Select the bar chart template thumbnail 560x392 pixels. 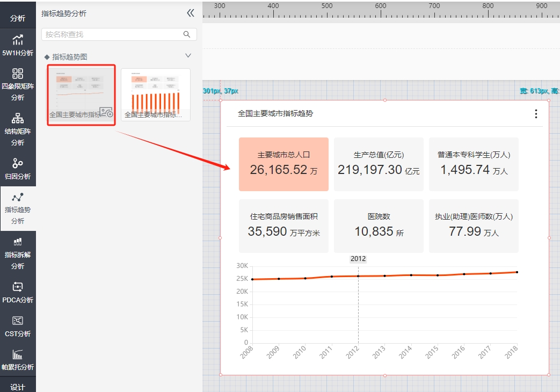(x=156, y=94)
